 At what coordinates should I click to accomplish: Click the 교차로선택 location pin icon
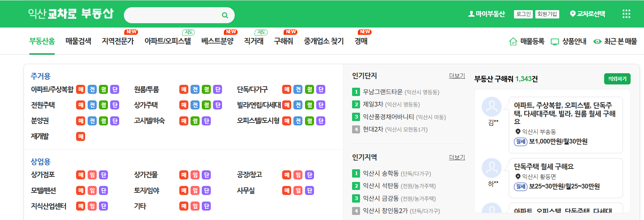coord(573,14)
